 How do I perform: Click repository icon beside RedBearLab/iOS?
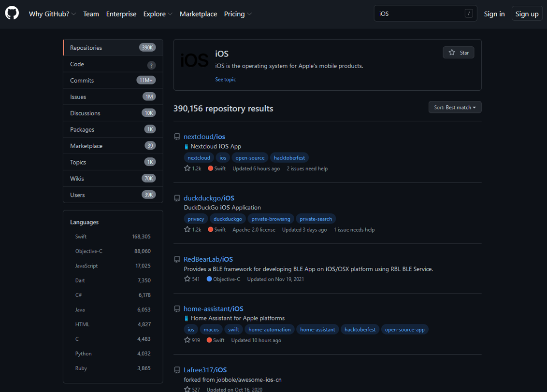[177, 259]
